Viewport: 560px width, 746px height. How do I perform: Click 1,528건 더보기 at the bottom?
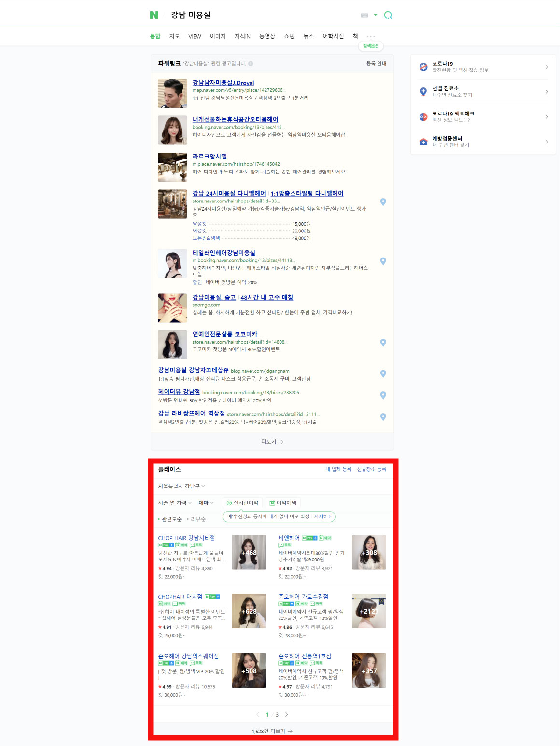pyautogui.click(x=272, y=732)
